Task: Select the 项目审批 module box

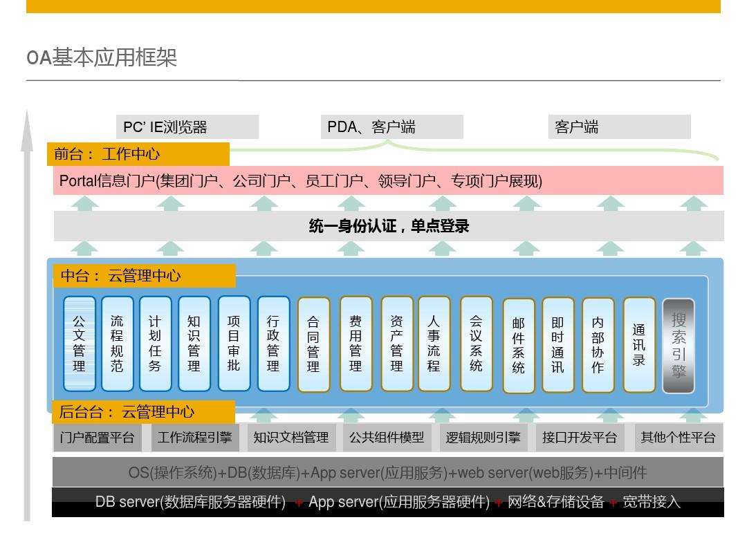Action: [234, 343]
